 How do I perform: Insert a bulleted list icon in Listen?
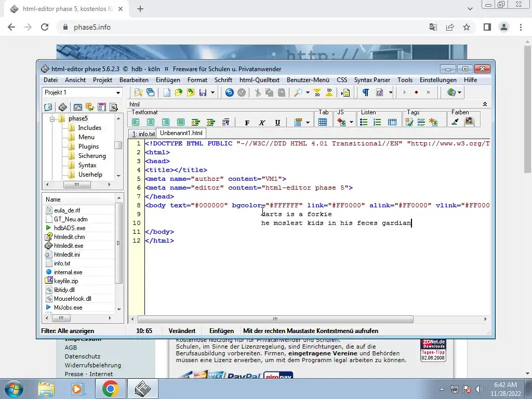tap(364, 122)
